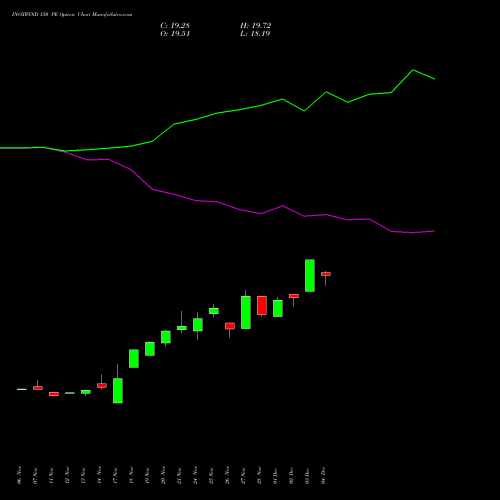Click the '26 Nov' date label
The height and width of the screenshot is (500, 500).
click(x=227, y=475)
